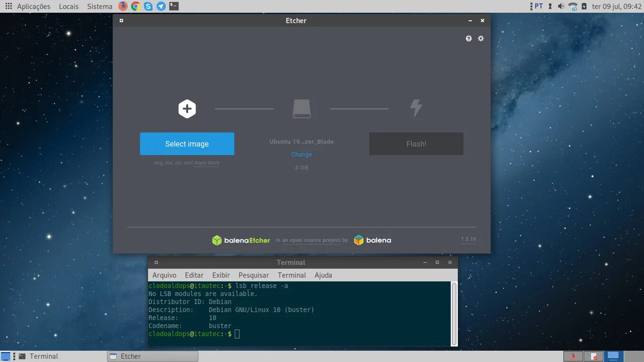Launch Firefox from the top panel
The height and width of the screenshot is (362, 644).
tap(123, 6)
